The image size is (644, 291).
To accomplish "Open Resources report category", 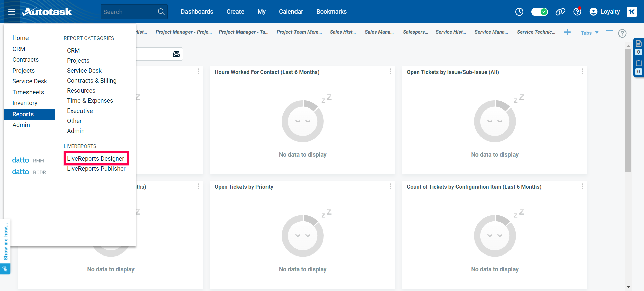I will coord(81,91).
